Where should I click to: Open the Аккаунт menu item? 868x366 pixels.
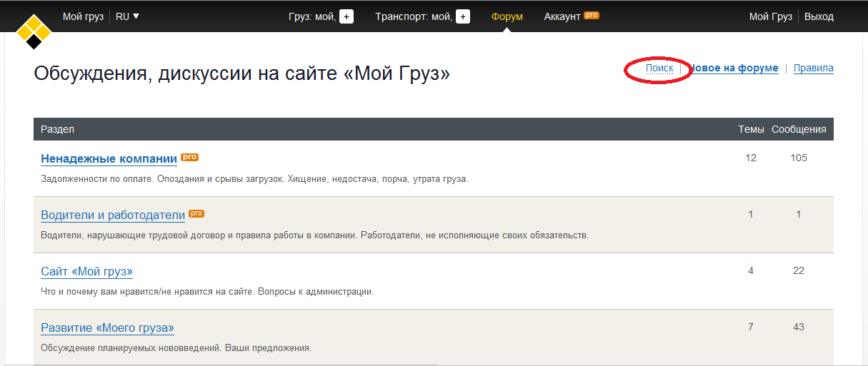click(562, 16)
